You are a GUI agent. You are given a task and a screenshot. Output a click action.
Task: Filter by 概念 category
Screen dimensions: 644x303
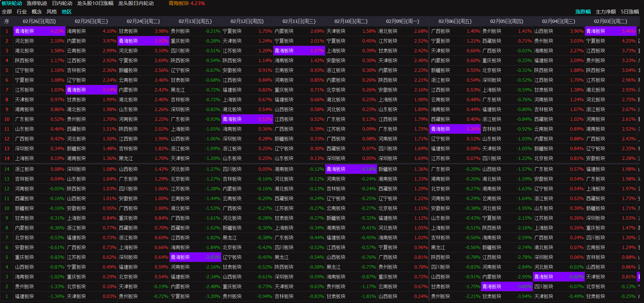point(36,12)
